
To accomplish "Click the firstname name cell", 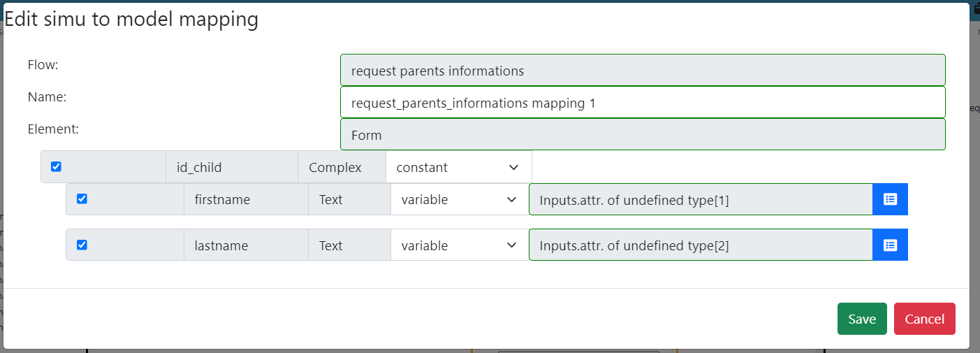I will click(246, 199).
